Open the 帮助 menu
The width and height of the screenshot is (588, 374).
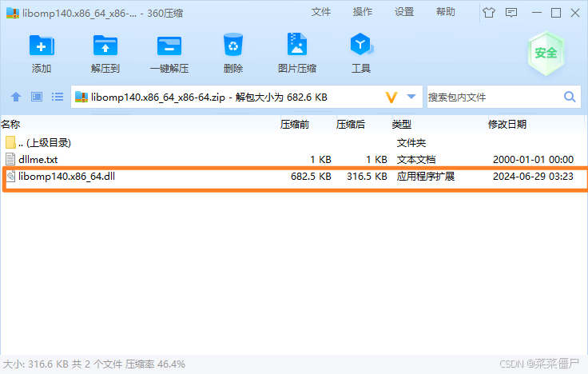click(446, 12)
